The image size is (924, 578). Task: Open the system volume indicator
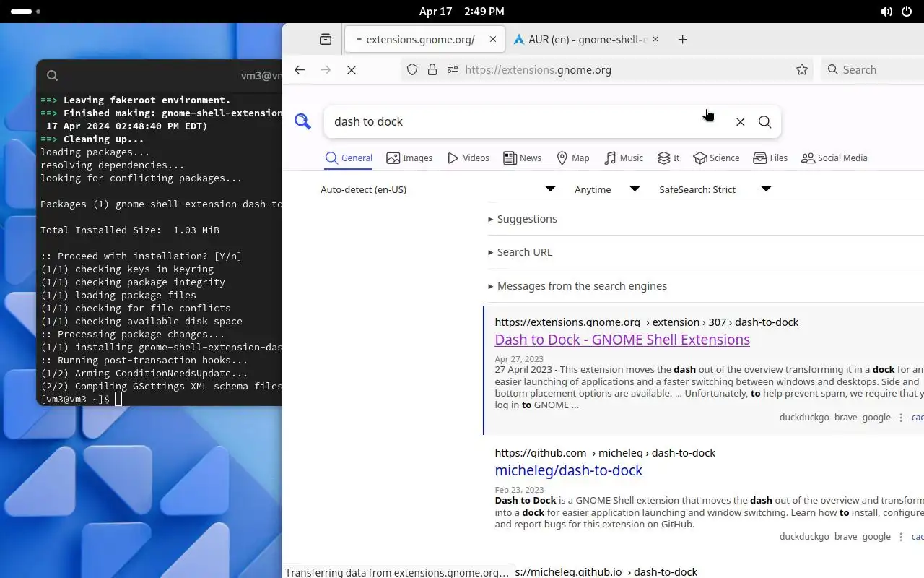tap(886, 12)
